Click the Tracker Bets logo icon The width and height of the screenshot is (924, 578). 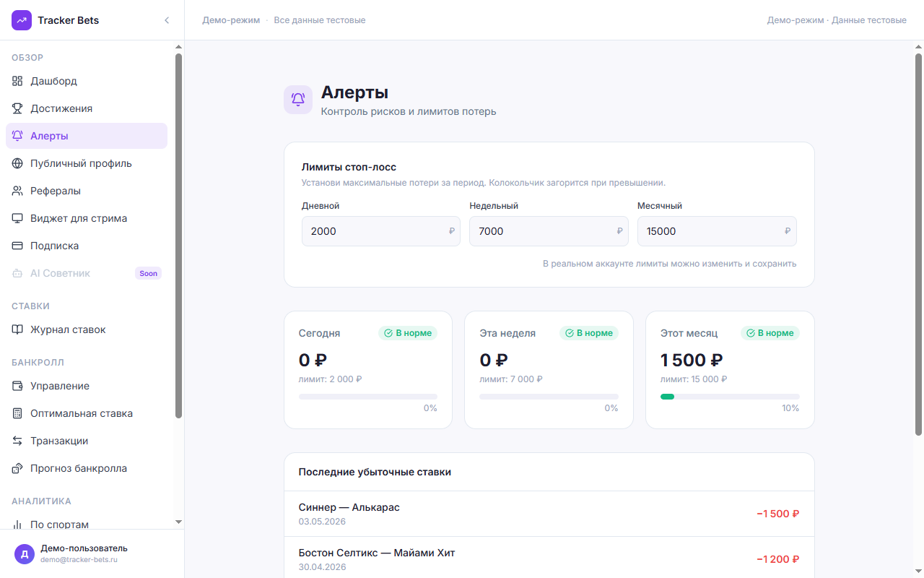22,20
